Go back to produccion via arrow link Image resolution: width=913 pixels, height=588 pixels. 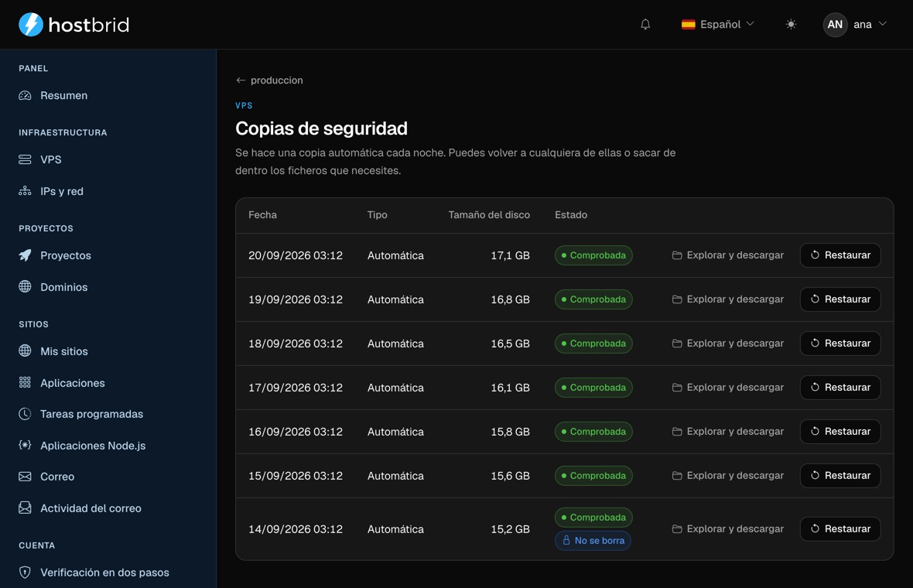pyautogui.click(x=269, y=80)
